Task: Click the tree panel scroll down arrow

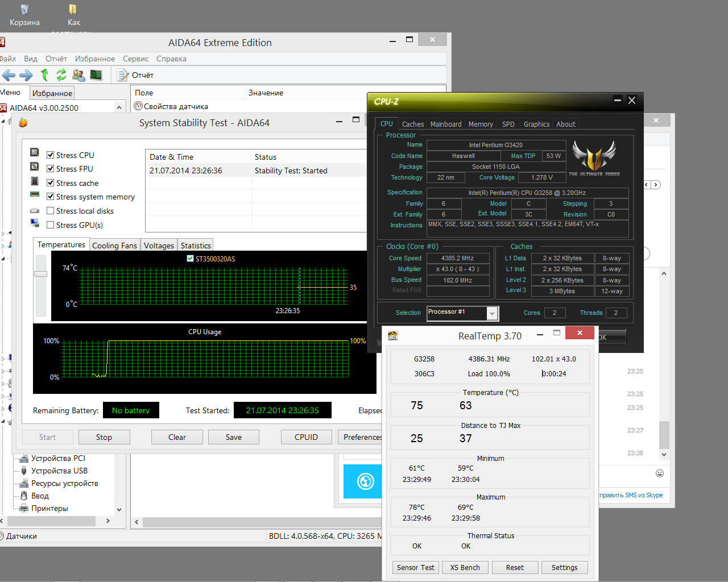Action: tap(119, 510)
